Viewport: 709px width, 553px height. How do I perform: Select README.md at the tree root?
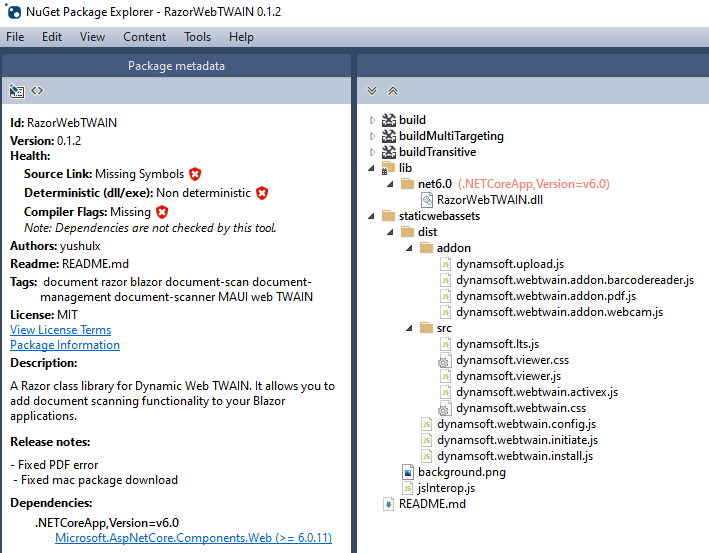431,504
